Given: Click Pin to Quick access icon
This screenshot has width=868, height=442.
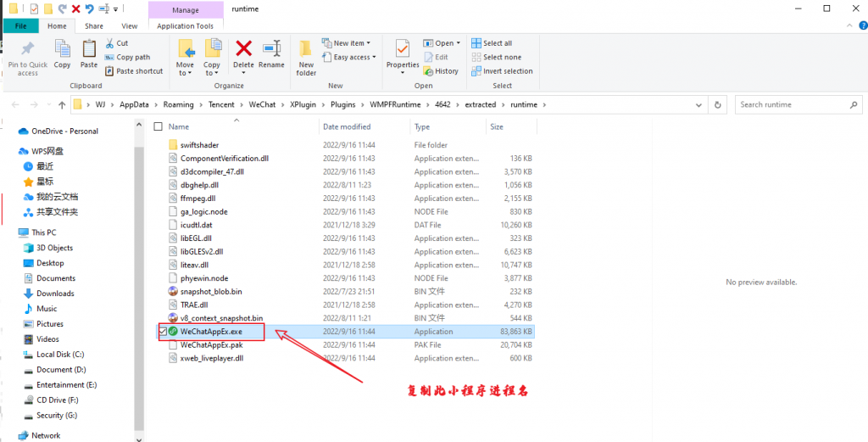Looking at the screenshot, I should (27, 49).
